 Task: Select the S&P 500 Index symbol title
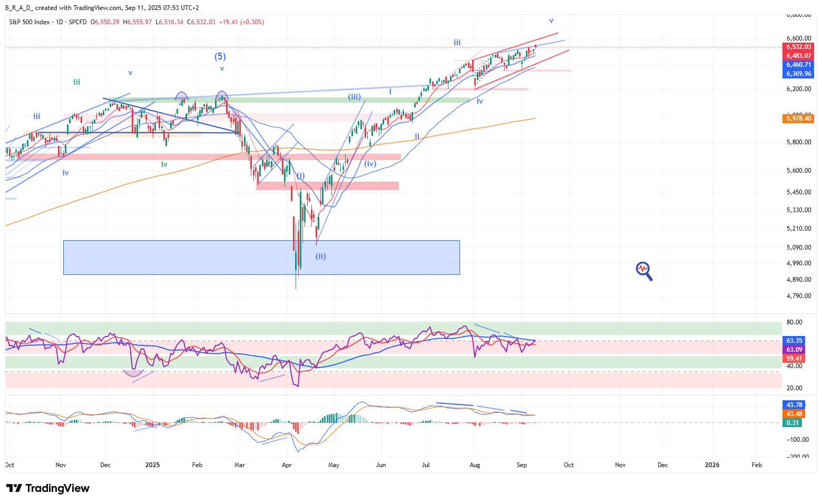(x=30, y=22)
